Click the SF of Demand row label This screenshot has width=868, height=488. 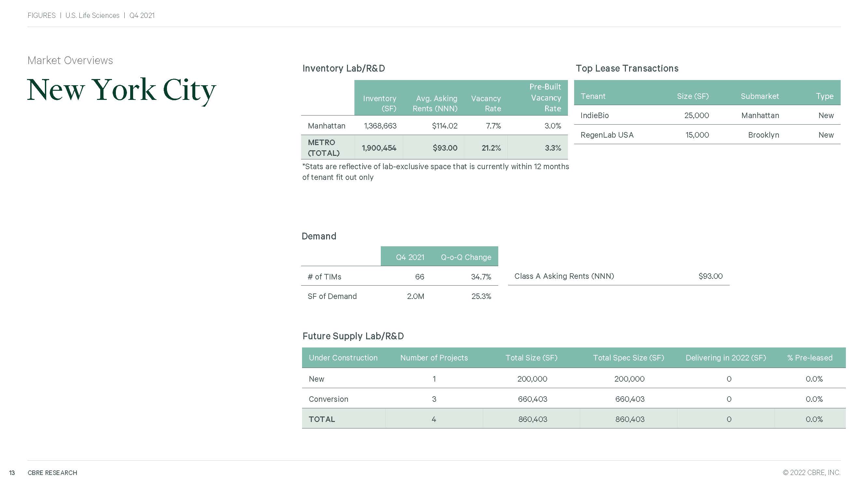(x=332, y=296)
